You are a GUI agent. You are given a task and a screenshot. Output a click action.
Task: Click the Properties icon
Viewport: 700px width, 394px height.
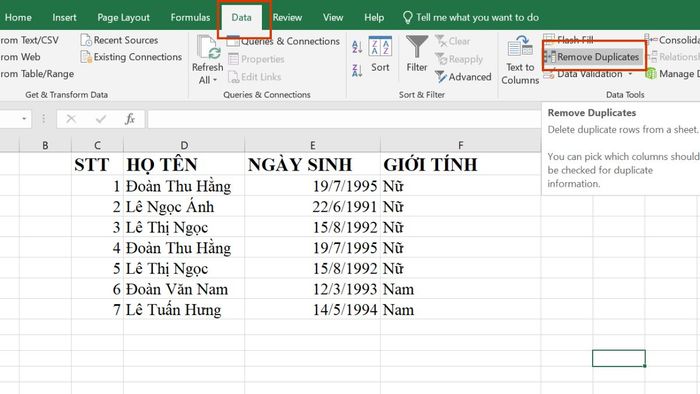point(233,59)
